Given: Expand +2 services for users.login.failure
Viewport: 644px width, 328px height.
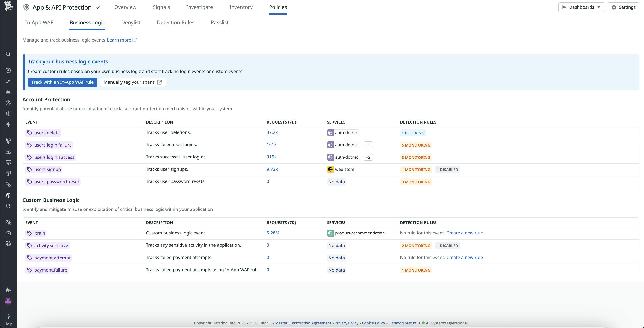Looking at the screenshot, I should tap(368, 145).
